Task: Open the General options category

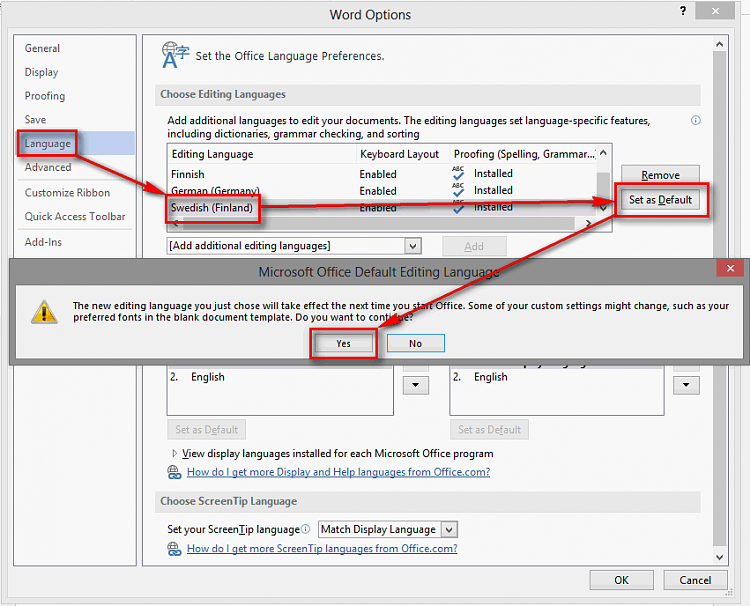Action: [42, 48]
